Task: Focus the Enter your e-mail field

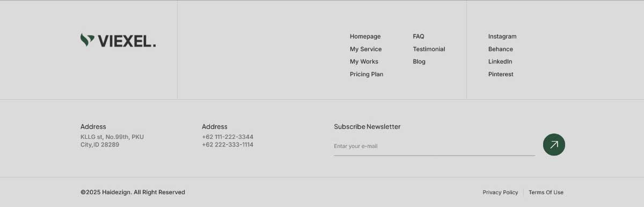Action: click(434, 146)
